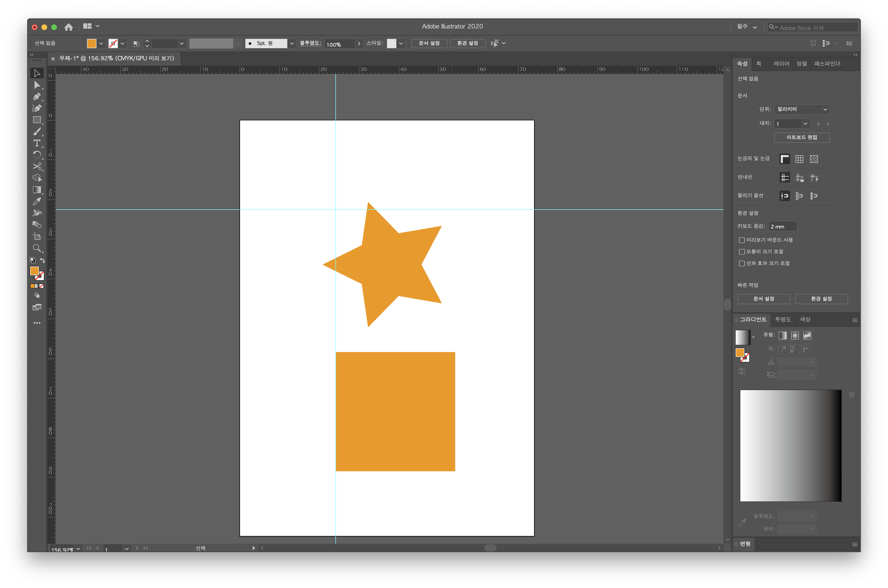Viewport: 888px width, 588px height.
Task: Select the Pen tool
Action: (x=37, y=97)
